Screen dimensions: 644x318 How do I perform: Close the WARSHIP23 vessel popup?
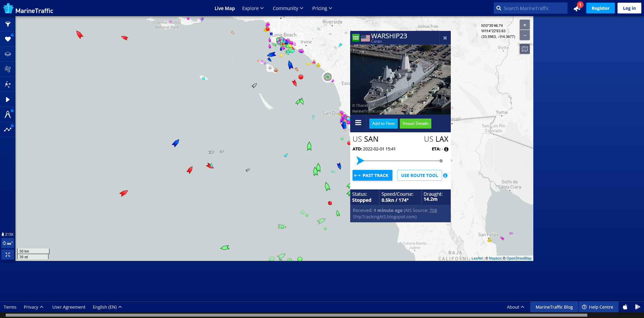click(x=445, y=38)
